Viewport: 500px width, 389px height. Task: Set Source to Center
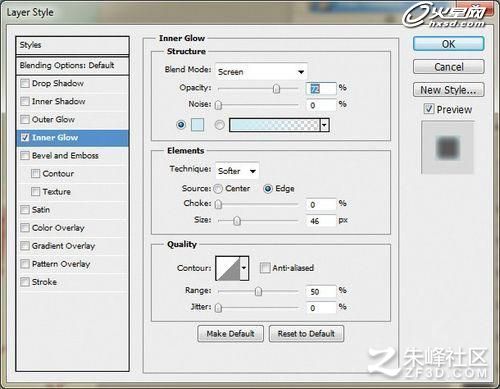pos(218,189)
